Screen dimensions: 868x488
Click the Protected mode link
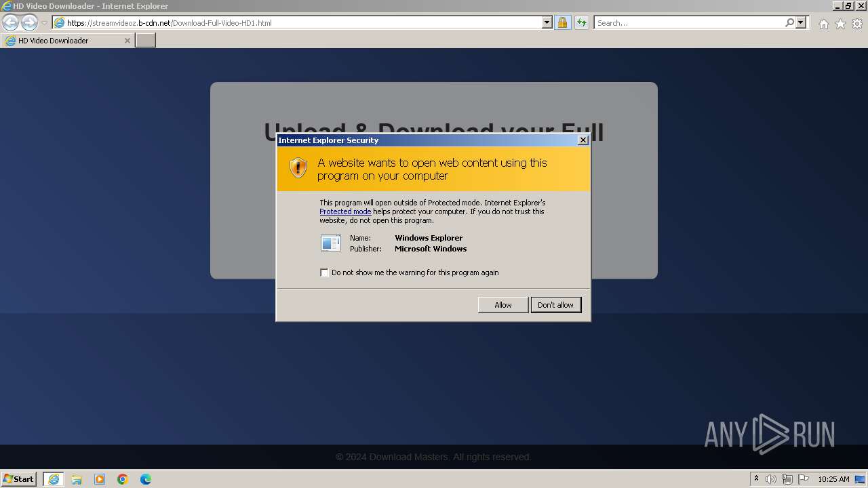pyautogui.click(x=345, y=211)
